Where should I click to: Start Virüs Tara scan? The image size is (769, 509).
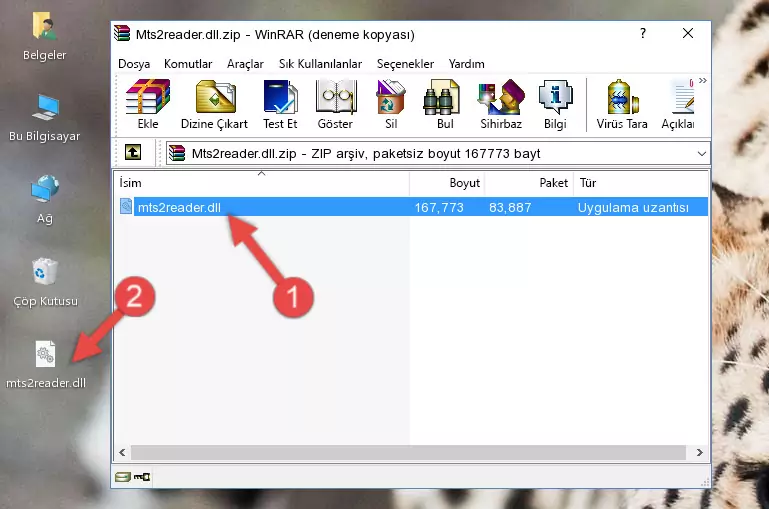[622, 104]
